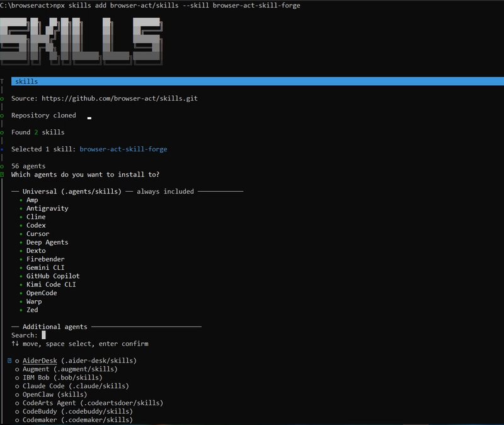504x425 pixels.
Task: Click the Dexto entry
Action: (x=36, y=250)
